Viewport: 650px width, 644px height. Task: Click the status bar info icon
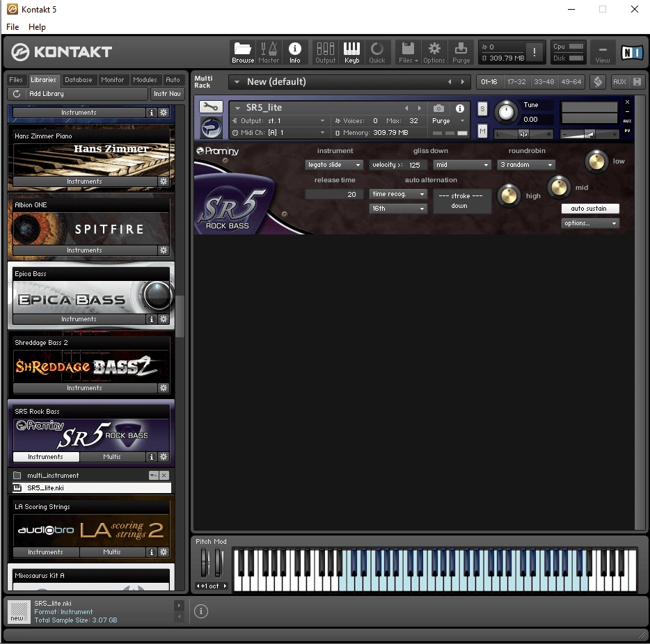pos(201,611)
